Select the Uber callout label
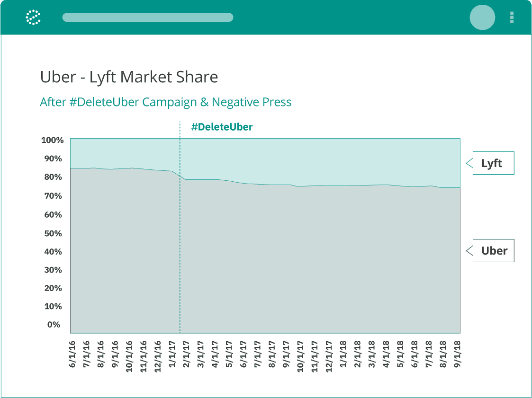The width and height of the screenshot is (532, 398). pos(494,251)
